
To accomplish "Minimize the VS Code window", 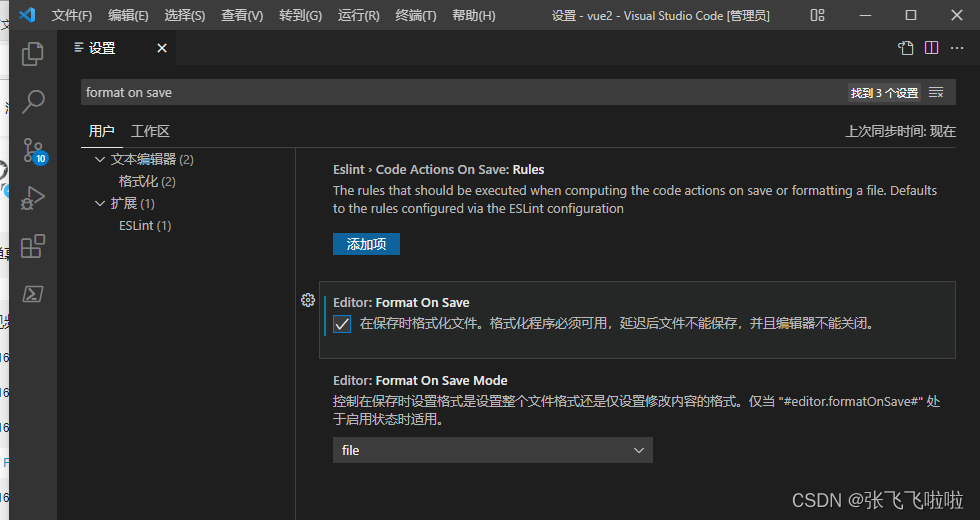I will point(865,15).
